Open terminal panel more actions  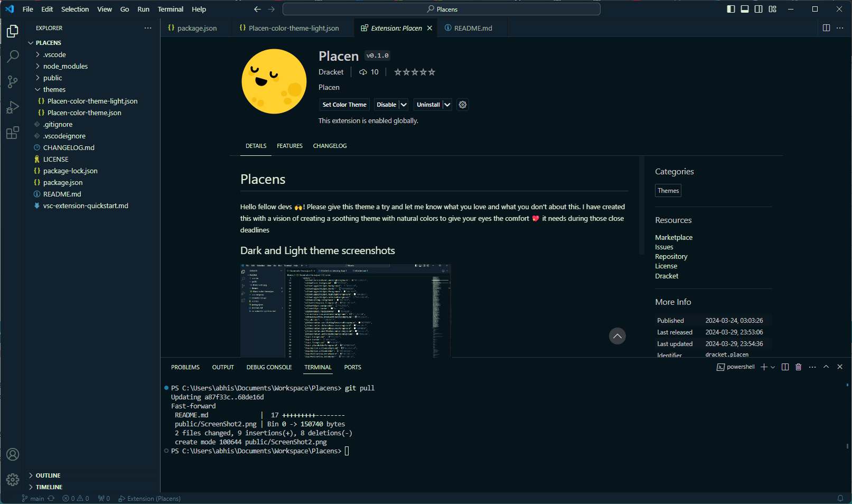(812, 367)
